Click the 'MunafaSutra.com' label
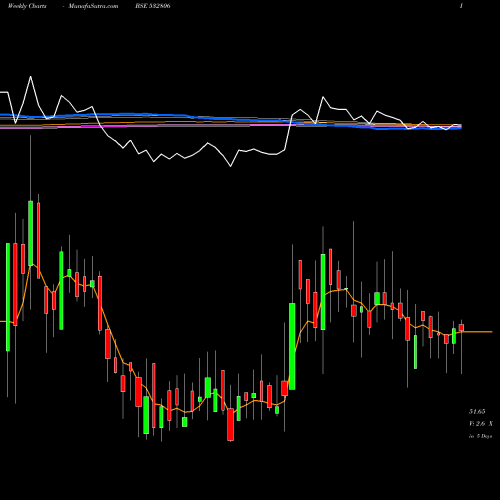The height and width of the screenshot is (500, 500). (93, 6)
